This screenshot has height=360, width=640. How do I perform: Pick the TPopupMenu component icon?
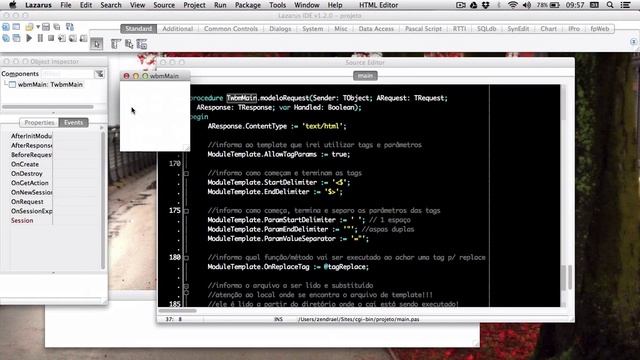[129, 44]
